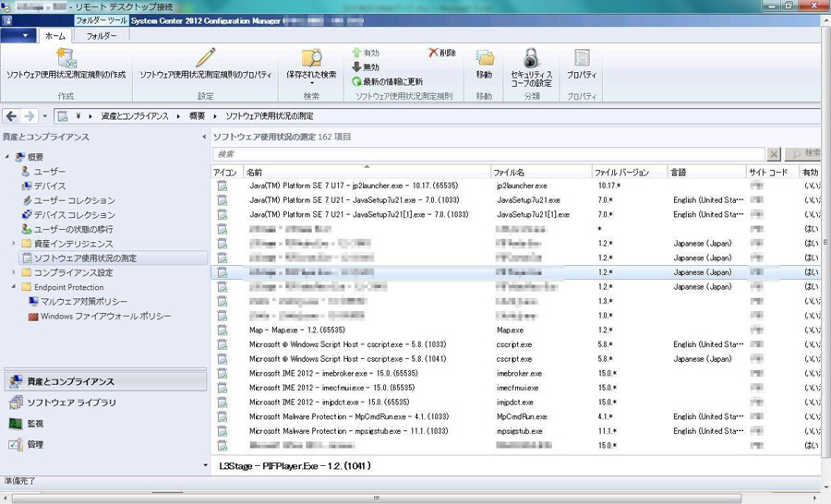Click 資産とコンプライアンス in the breadcrumb
Image resolution: width=831 pixels, height=504 pixels.
pos(135,116)
